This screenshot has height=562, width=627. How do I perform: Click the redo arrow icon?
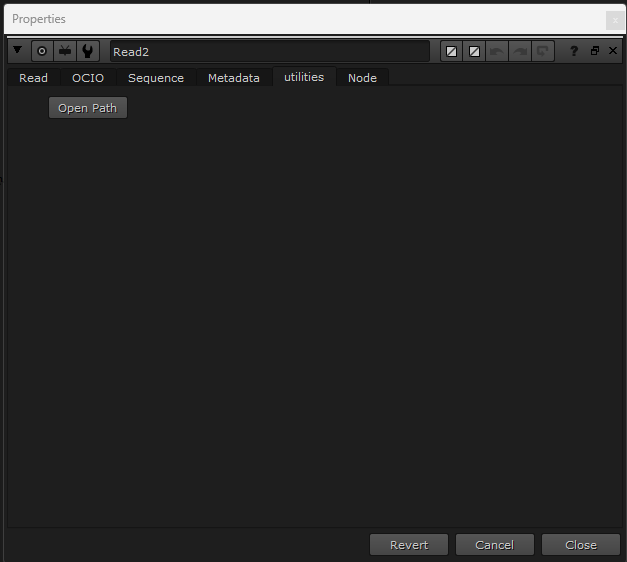(x=520, y=51)
